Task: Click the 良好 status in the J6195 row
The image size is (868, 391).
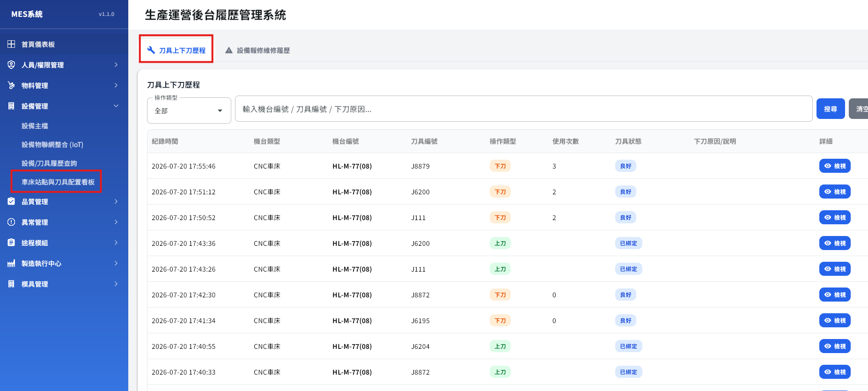Action: 626,320
